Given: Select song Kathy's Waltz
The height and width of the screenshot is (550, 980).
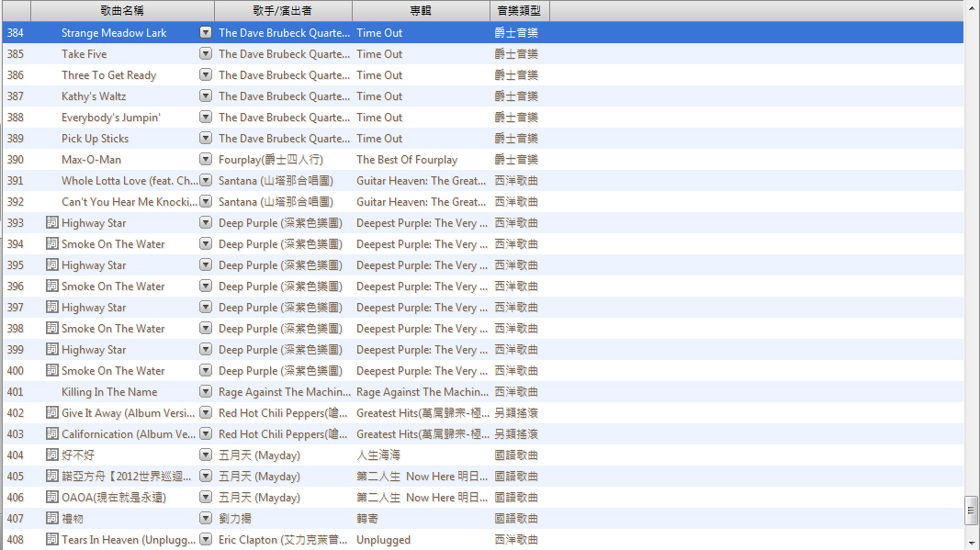Looking at the screenshot, I should point(94,96).
